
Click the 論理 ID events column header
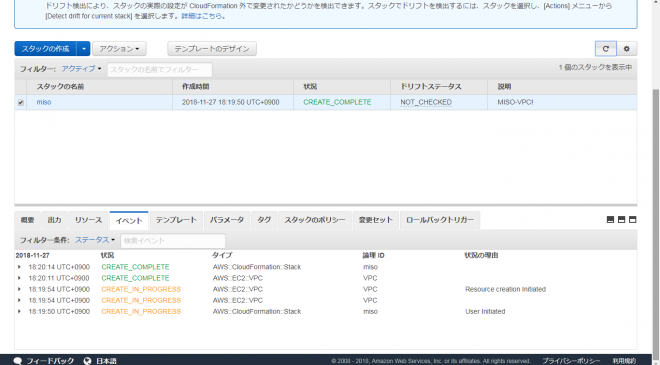[x=373, y=256]
